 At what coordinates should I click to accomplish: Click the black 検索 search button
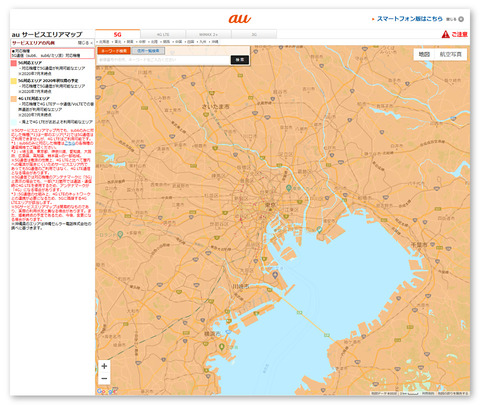(x=240, y=60)
